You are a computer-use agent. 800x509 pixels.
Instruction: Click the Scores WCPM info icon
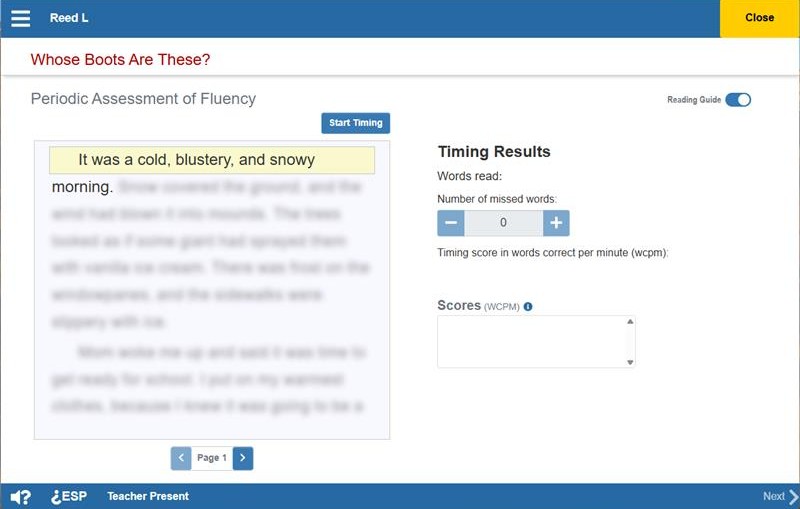(x=528, y=307)
